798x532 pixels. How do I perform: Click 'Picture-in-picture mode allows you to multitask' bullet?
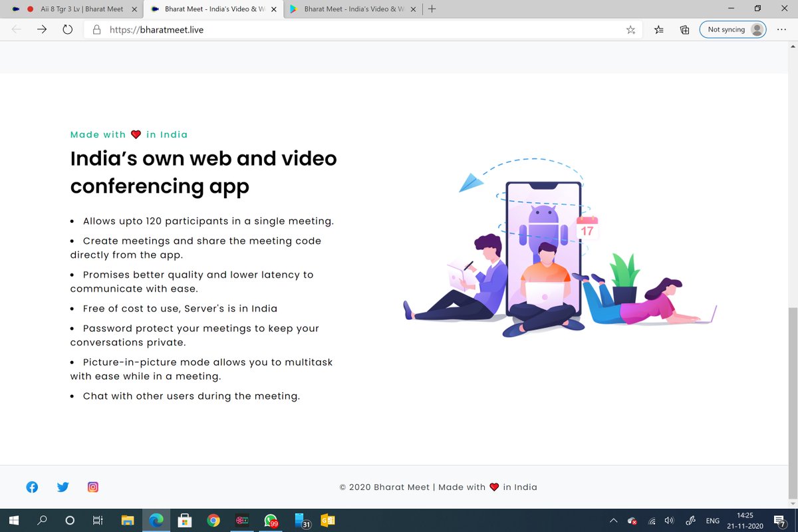pos(201,369)
